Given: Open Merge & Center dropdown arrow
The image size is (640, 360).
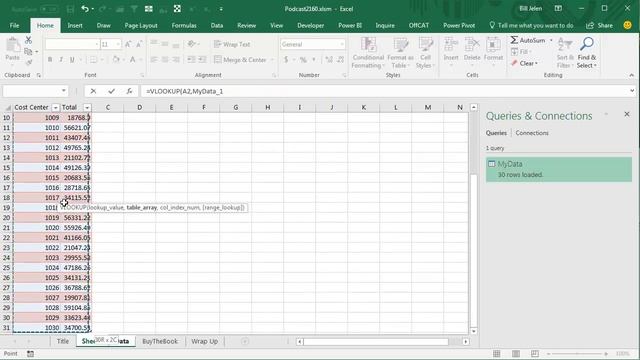Looking at the screenshot, I should (x=272, y=60).
